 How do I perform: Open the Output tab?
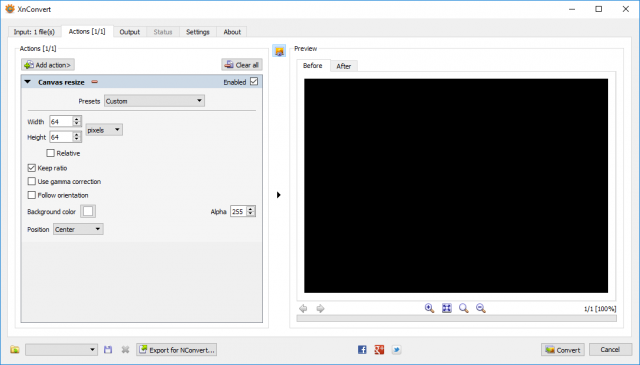point(130,32)
